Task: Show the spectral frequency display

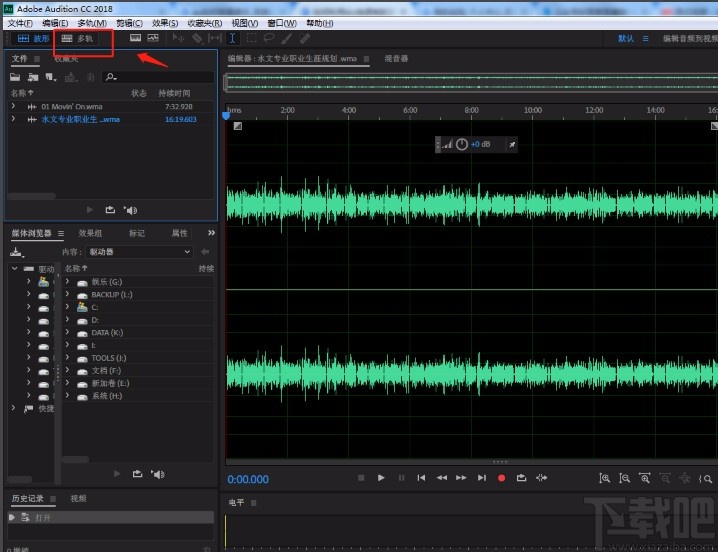Action: pos(135,39)
